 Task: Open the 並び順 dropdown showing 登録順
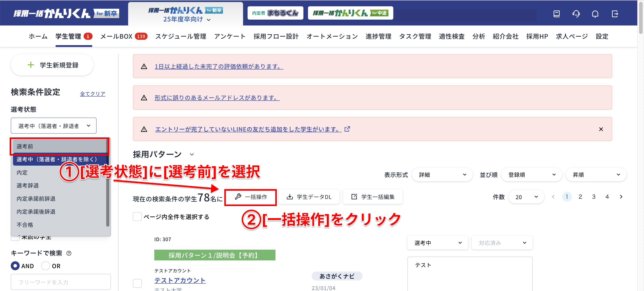532,175
